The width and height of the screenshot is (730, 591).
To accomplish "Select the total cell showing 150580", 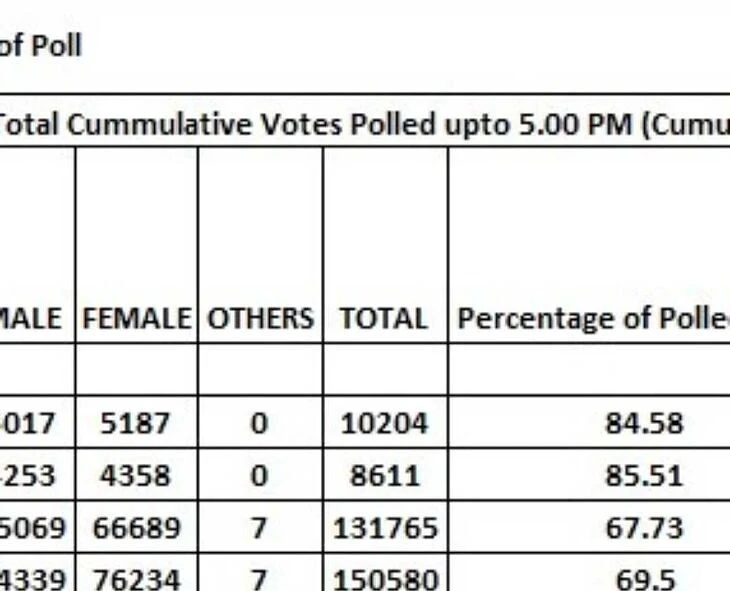I will (x=384, y=577).
